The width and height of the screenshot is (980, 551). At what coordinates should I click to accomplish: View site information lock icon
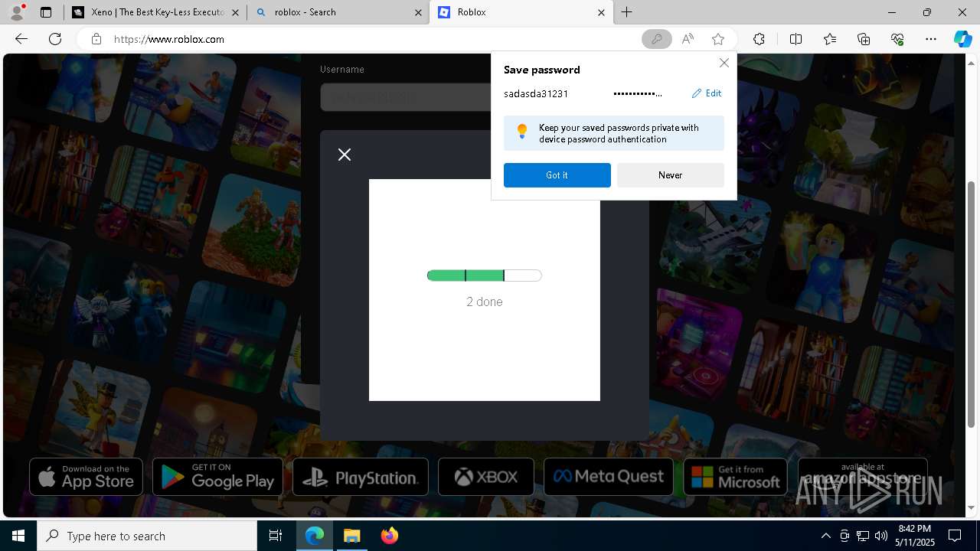[96, 39]
